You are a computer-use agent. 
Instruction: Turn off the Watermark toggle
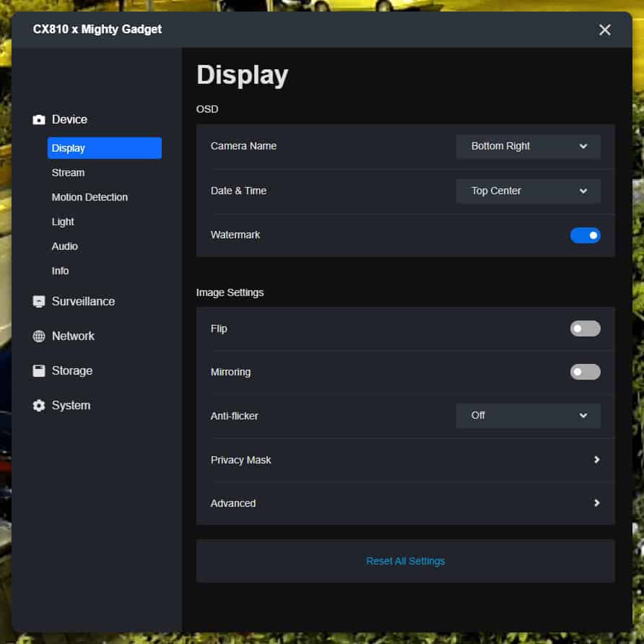(585, 235)
